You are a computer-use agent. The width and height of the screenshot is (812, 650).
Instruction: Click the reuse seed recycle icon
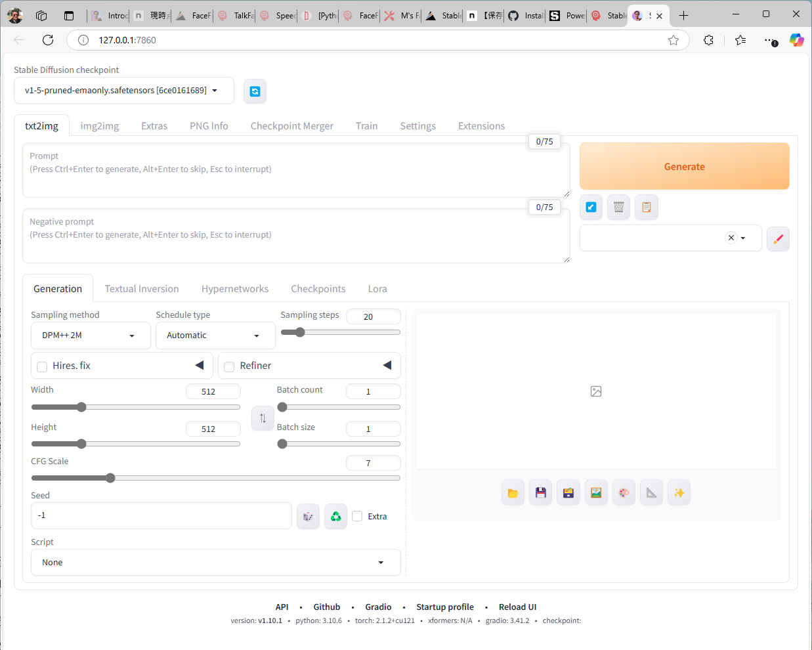tap(335, 517)
